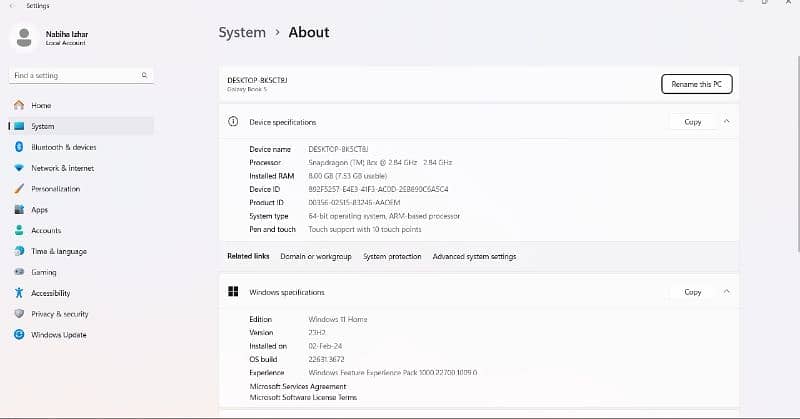Navigate to System in the breadcrumb

pos(242,32)
